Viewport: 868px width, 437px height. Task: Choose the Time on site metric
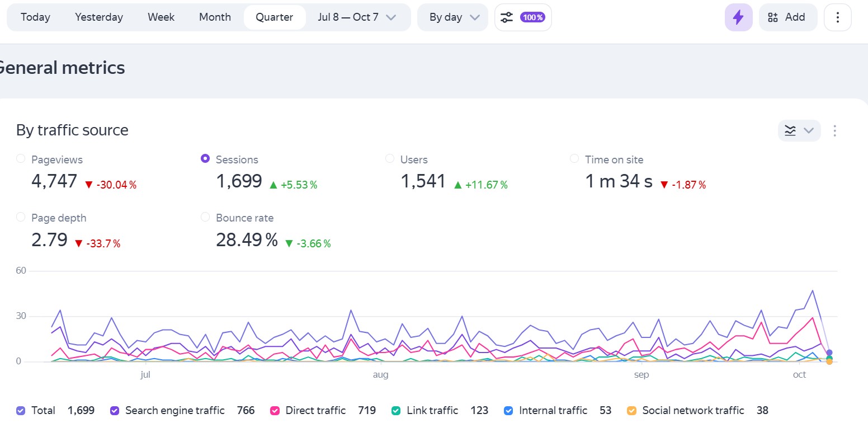[x=574, y=159]
